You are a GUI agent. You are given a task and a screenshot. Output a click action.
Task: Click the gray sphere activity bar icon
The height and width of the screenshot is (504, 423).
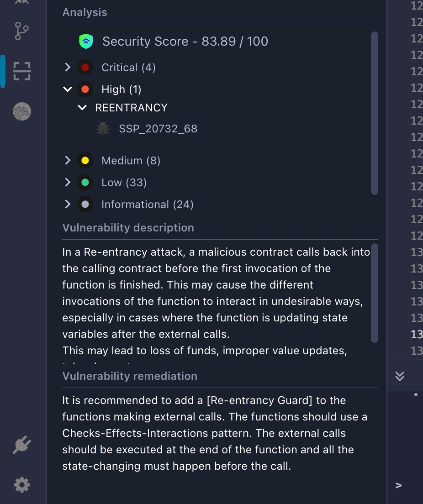click(x=21, y=111)
